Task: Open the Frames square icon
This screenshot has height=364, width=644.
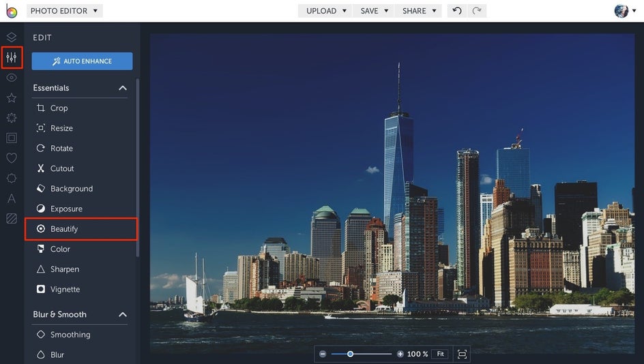Action: click(x=12, y=138)
